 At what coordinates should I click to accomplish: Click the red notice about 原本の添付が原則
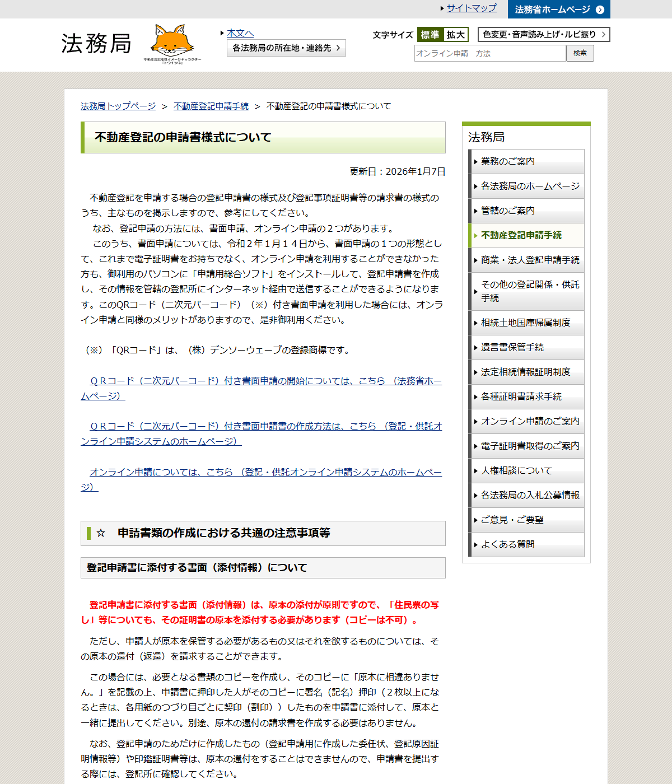(x=260, y=613)
